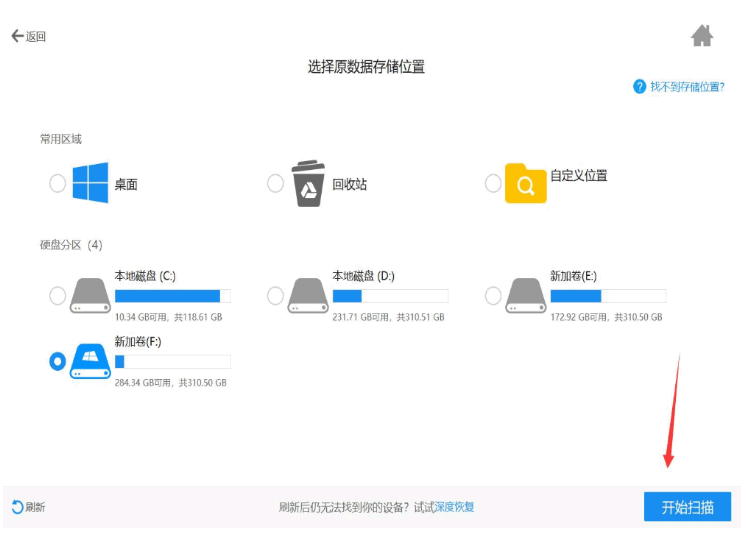Start scanning with 开始扫描 button
Viewport: 756px width, 550px height.
click(688, 507)
